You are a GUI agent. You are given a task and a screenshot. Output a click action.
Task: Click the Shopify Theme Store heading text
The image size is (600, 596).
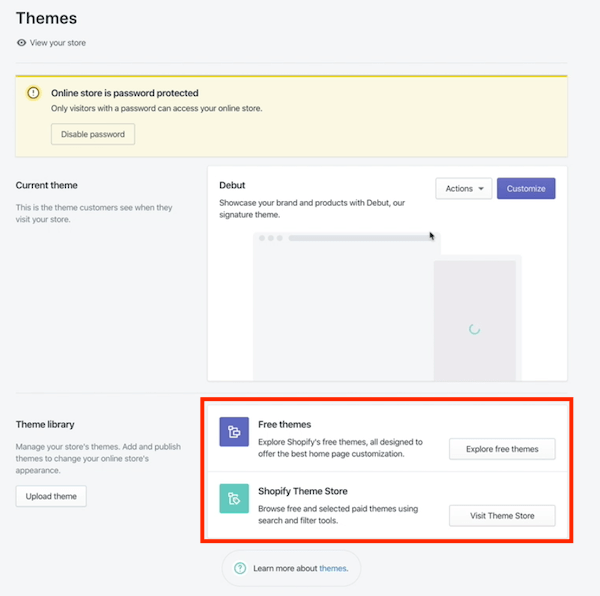pyautogui.click(x=303, y=491)
